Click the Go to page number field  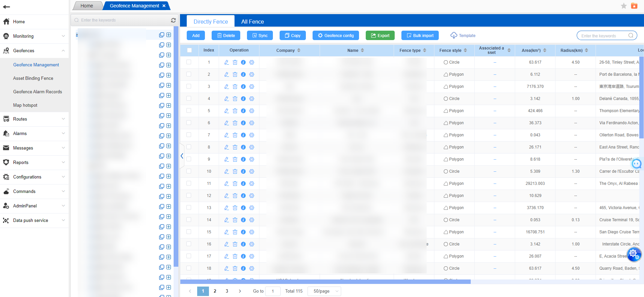coord(273,291)
